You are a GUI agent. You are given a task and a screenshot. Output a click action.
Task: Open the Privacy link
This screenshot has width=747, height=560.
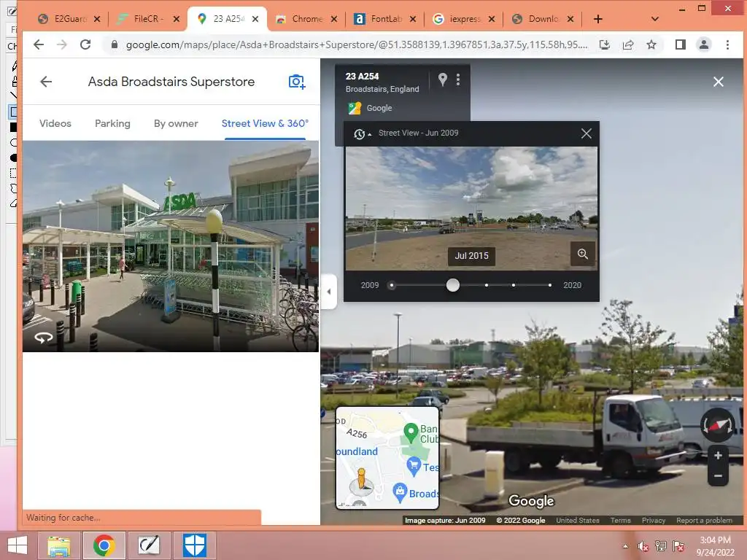point(653,521)
